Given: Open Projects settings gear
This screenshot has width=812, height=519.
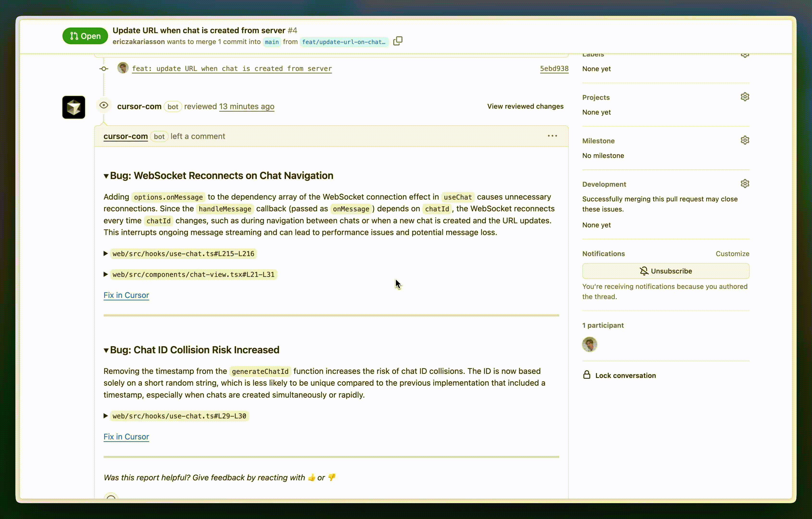Looking at the screenshot, I should 745,97.
